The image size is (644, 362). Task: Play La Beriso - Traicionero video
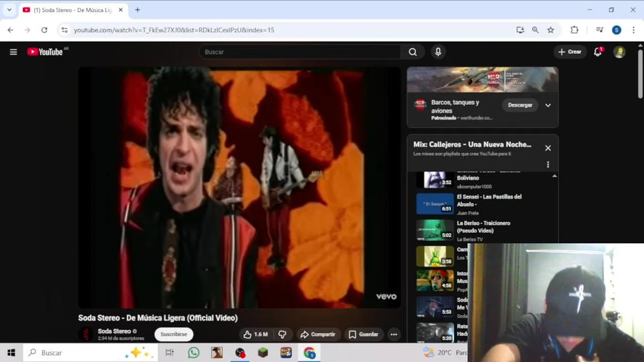click(x=484, y=227)
